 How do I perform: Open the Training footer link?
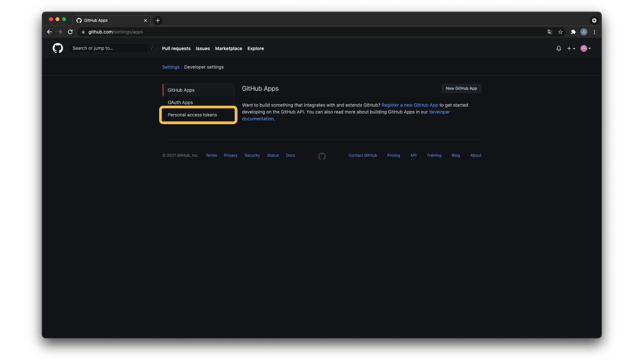click(434, 155)
